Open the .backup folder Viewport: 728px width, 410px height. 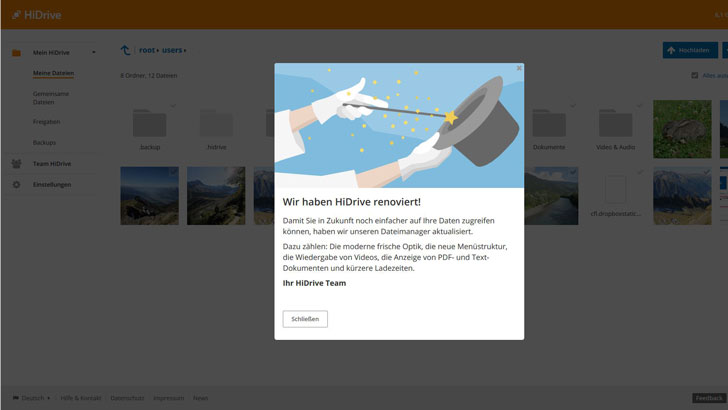click(x=150, y=123)
